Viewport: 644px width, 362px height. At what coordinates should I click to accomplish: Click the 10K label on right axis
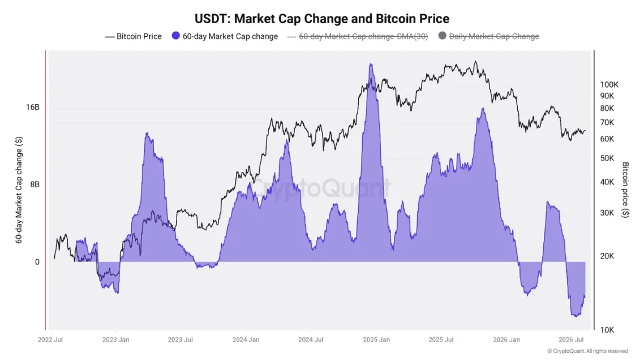tap(607, 330)
